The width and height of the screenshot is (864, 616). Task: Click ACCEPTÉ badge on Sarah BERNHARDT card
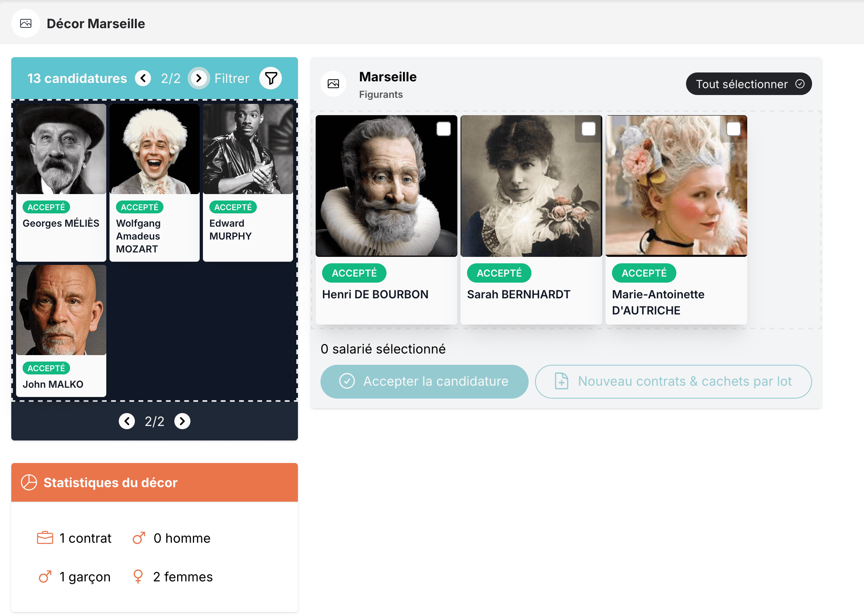click(x=499, y=273)
